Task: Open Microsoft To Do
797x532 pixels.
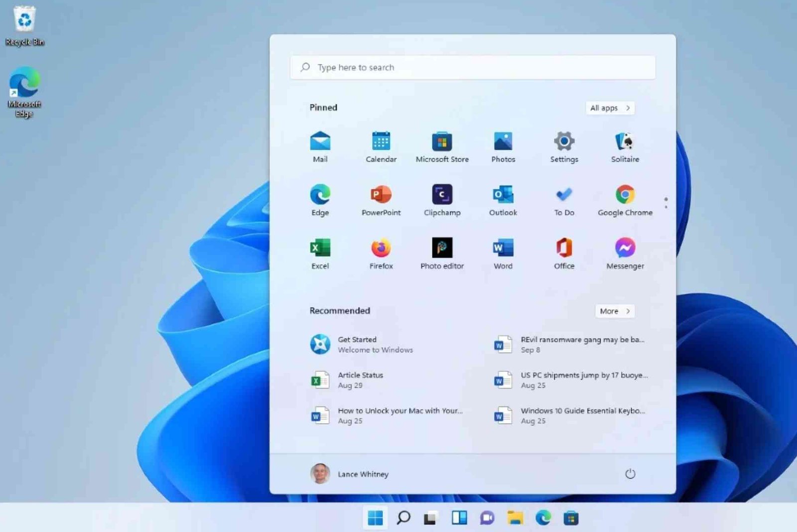Action: [563, 199]
